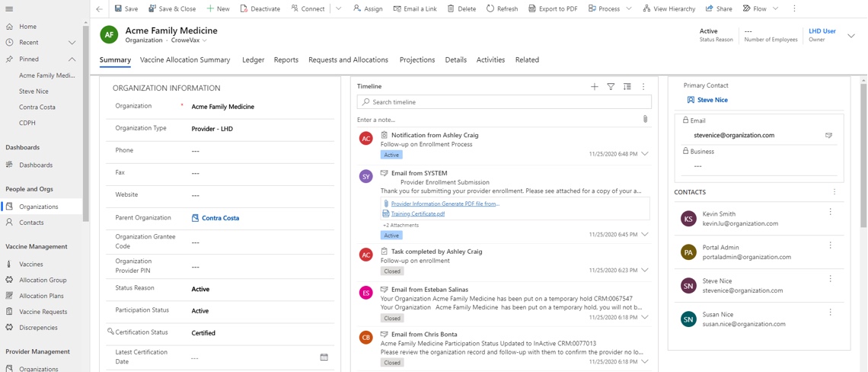The image size is (868, 372).
Task: Add a new timeline record with plus icon
Action: click(595, 87)
